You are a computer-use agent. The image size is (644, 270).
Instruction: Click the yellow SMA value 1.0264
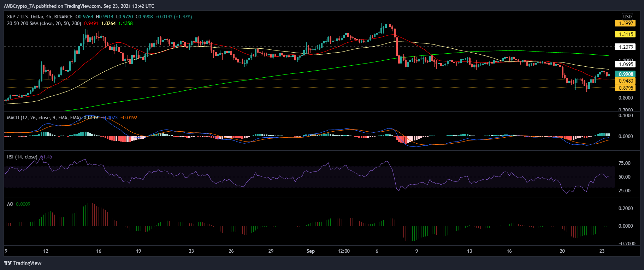click(x=108, y=23)
